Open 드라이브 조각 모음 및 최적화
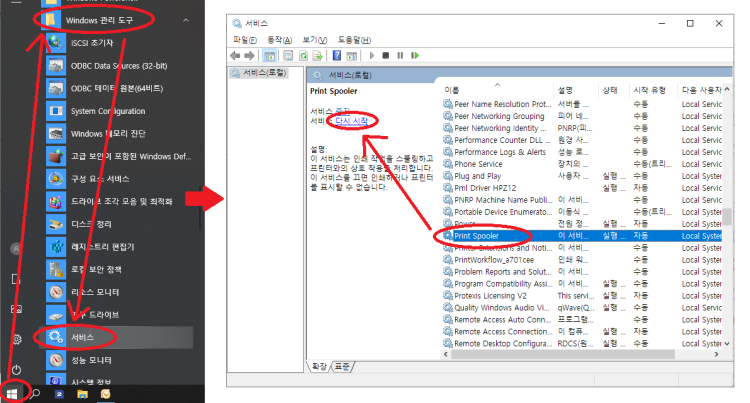This screenshot has height=403, width=750. (x=120, y=201)
